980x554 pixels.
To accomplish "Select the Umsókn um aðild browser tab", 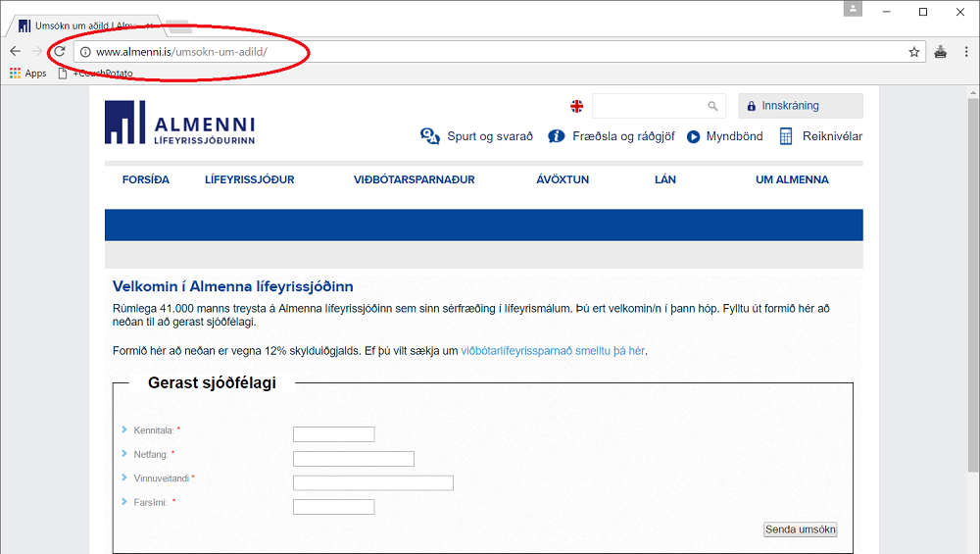I will [85, 25].
